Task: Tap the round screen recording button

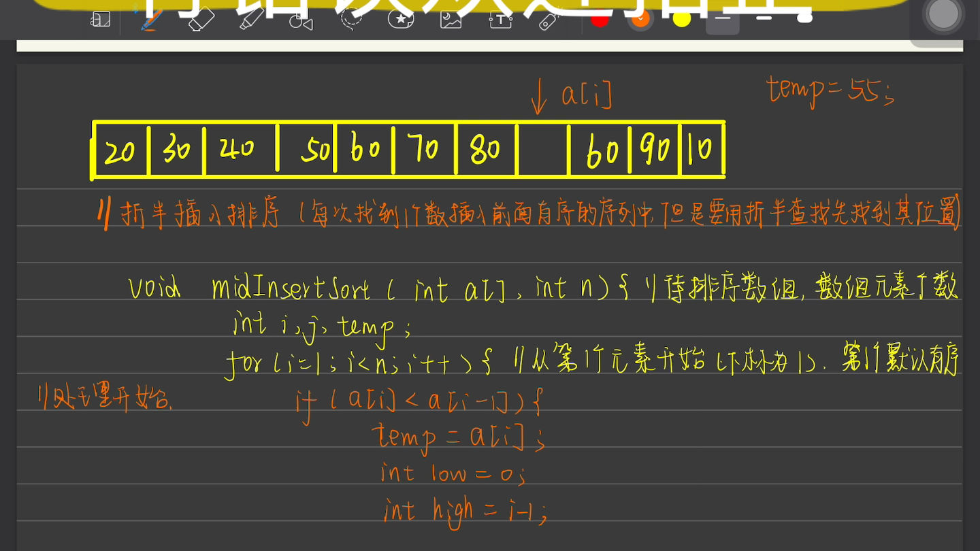Action: click(943, 15)
